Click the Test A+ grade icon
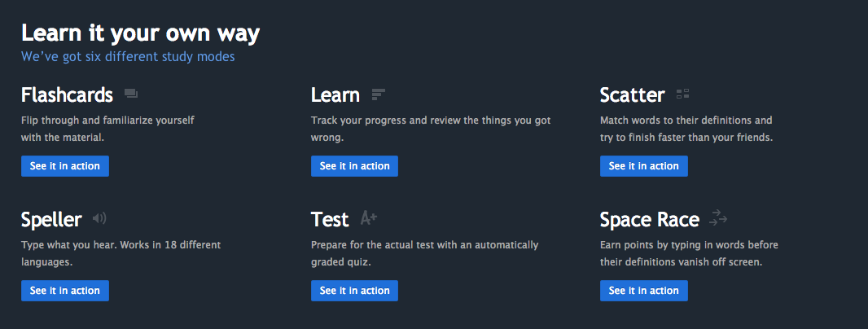 (369, 217)
